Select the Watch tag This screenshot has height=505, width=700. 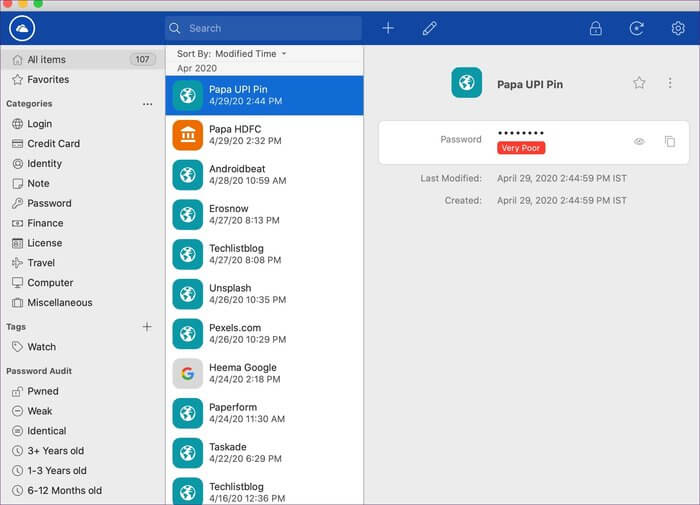click(81, 347)
